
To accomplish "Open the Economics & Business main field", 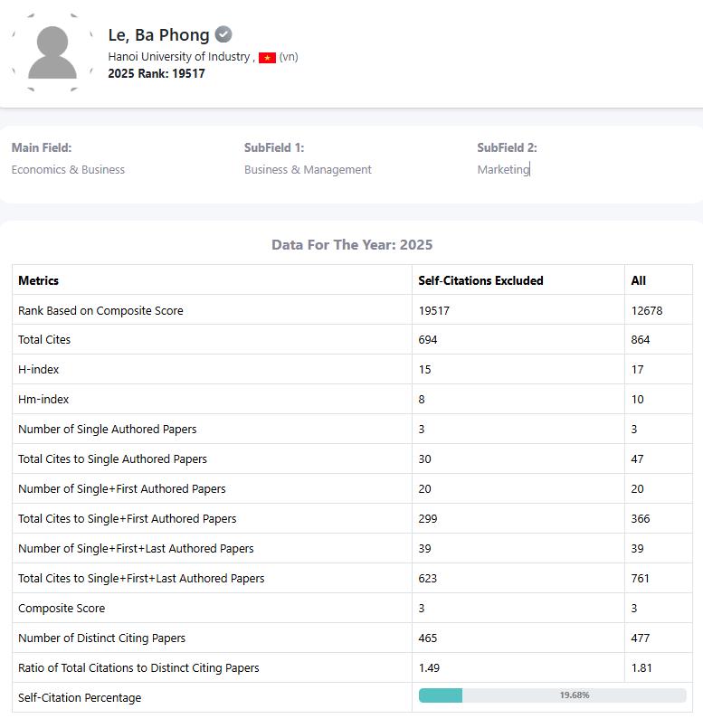I will click(x=68, y=169).
